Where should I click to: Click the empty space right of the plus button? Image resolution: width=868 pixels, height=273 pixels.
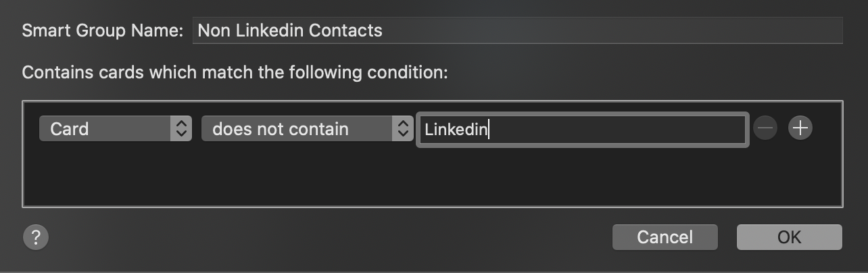coord(827,128)
